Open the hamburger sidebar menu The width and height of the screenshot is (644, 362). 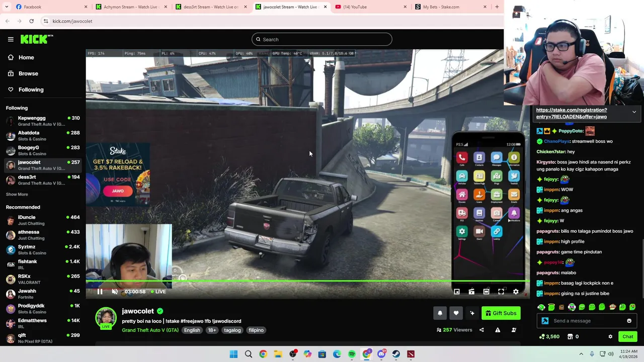pos(11,39)
